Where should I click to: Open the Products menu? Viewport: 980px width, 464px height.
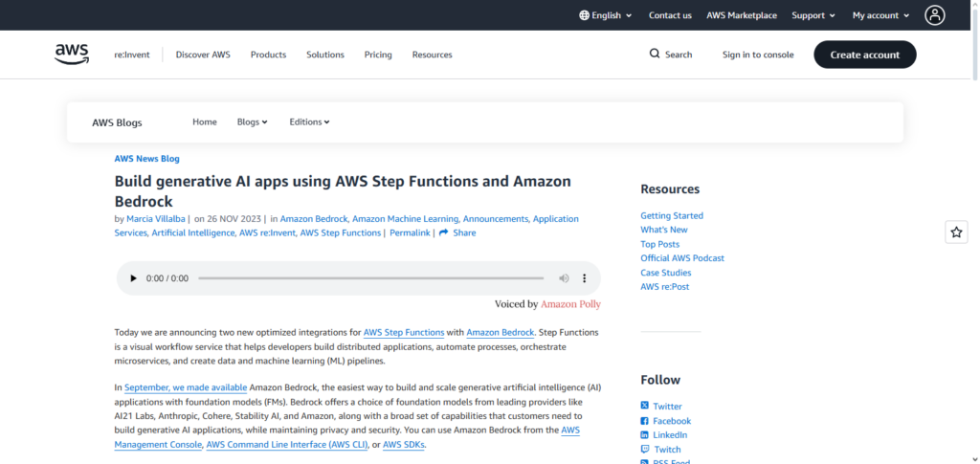268,55
